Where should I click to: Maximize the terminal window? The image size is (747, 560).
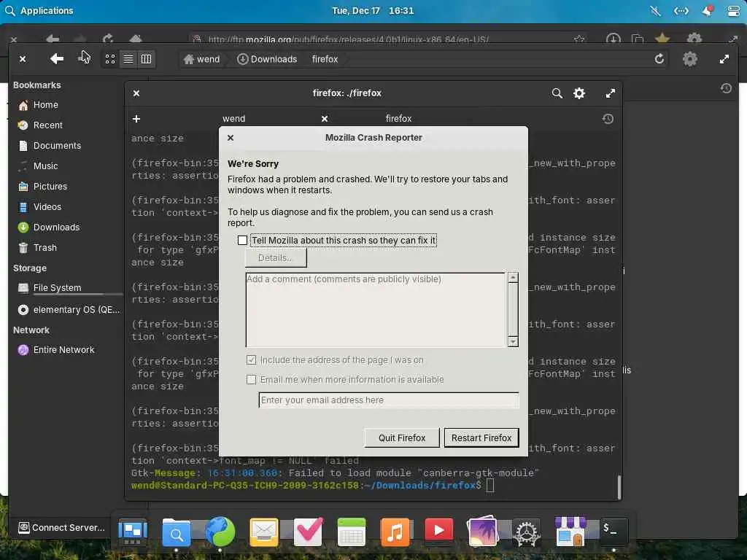click(x=611, y=93)
